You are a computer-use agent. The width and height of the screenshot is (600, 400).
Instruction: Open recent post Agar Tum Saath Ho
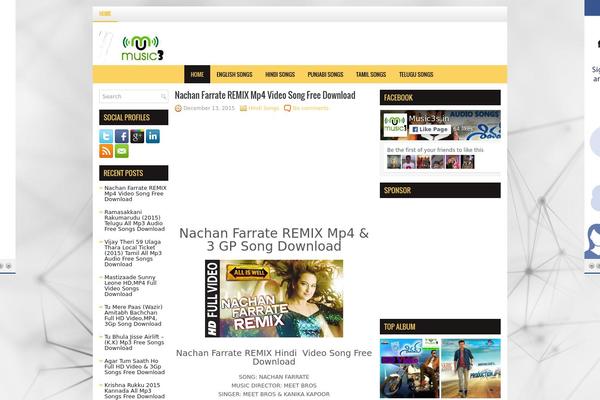(134, 367)
